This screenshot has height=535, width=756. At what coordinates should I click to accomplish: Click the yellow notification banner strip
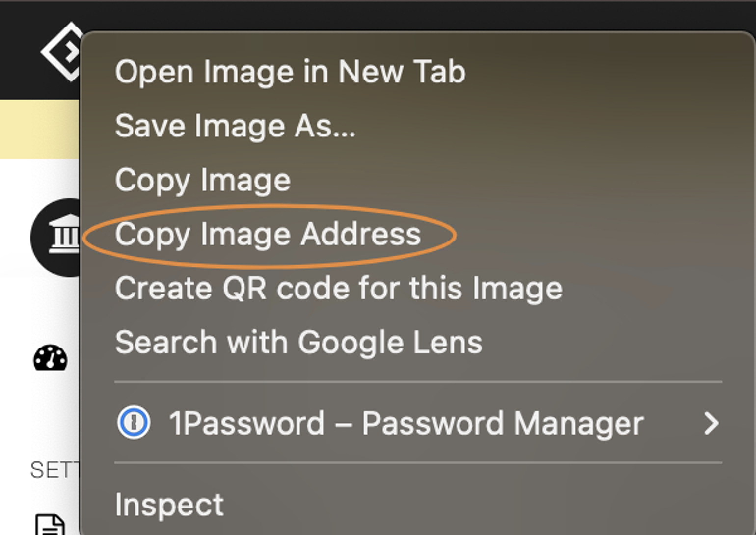38,130
